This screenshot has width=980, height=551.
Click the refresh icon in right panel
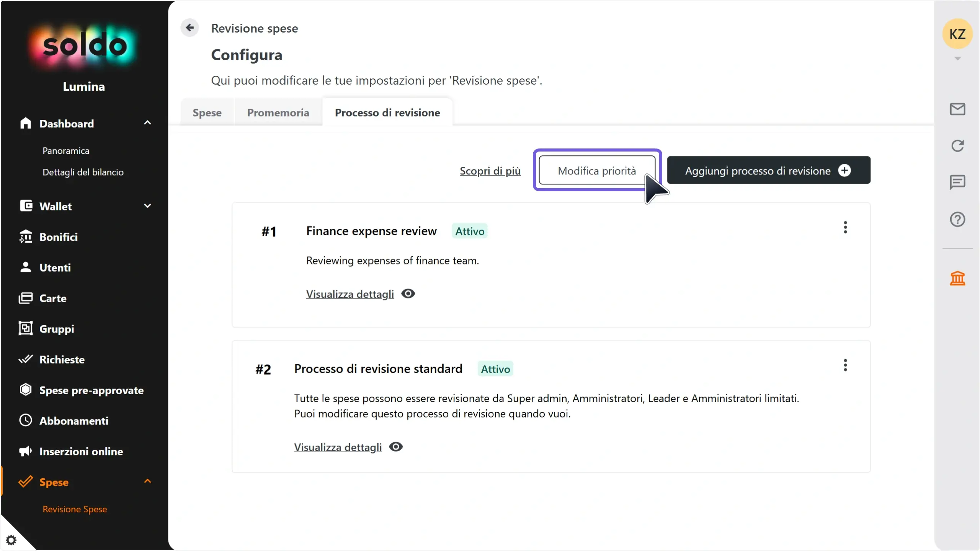point(957,146)
